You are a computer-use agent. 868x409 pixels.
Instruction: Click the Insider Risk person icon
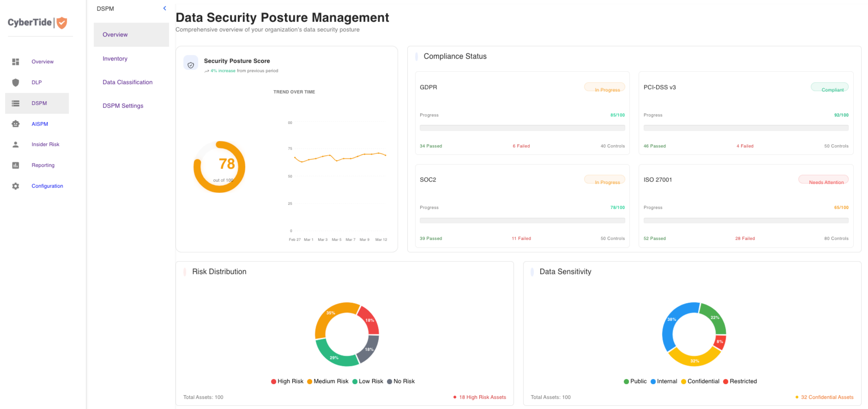point(16,145)
